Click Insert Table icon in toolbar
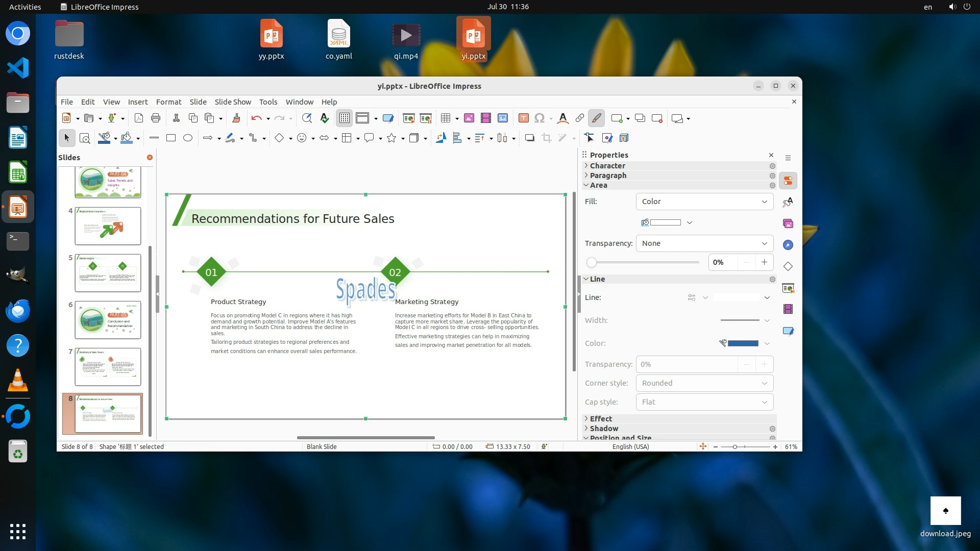 coord(446,118)
